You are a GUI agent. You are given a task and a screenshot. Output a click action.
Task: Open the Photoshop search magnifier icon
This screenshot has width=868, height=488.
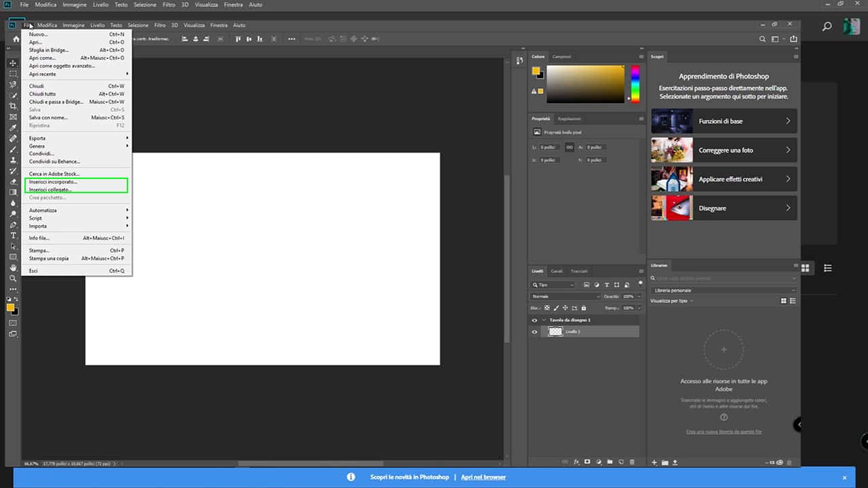763,39
